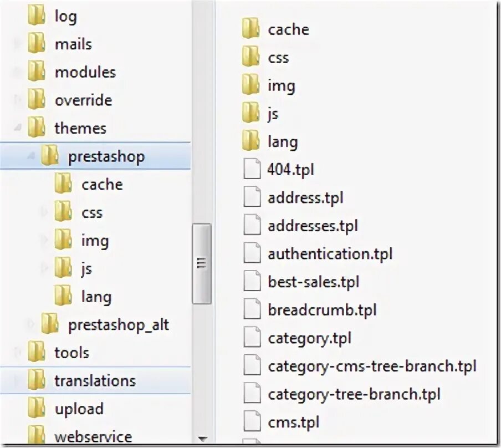Select the best-sales.tpl file name
The image size is (501, 448).
point(314,282)
